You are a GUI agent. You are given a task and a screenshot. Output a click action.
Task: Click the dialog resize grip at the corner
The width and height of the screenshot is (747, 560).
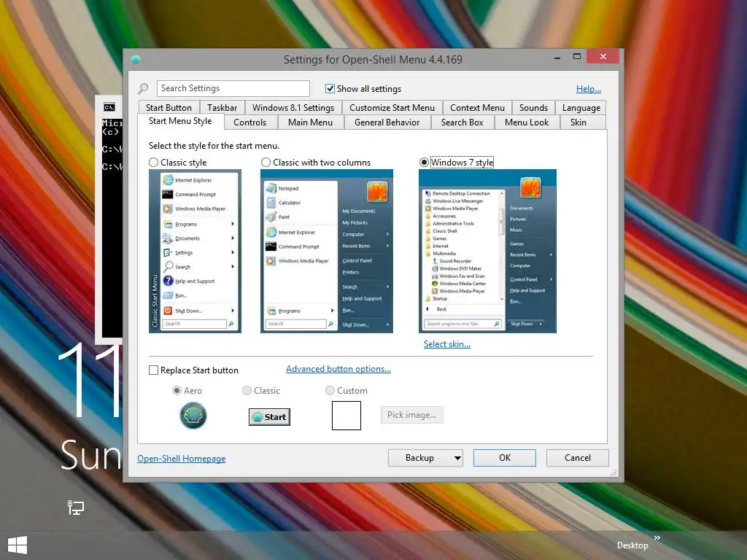coord(614,472)
